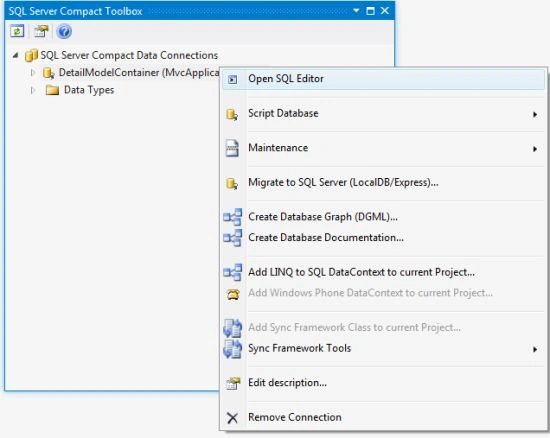Expand the Data Types folder node
This screenshot has height=438, width=550.
[33, 90]
